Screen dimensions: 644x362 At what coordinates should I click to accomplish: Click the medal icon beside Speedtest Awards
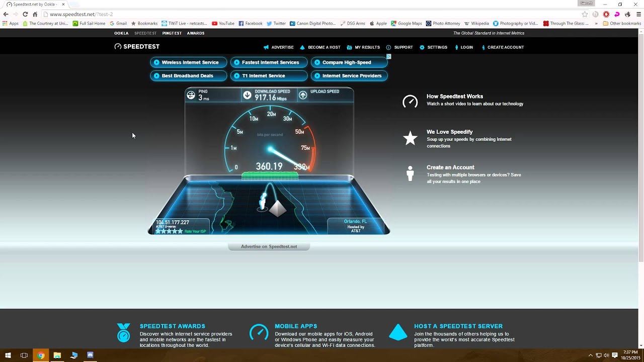click(123, 333)
